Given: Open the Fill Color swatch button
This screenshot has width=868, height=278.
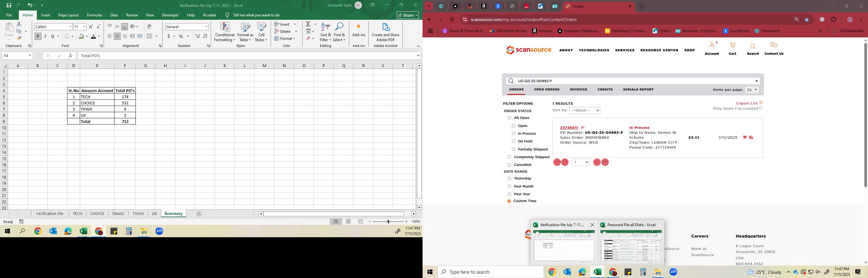Looking at the screenshot, I should pos(81,36).
